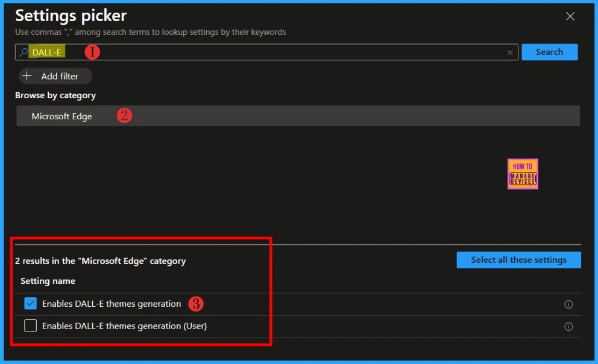Select the 2 results in Microsoft Edge text
598x364 pixels.
[100, 261]
